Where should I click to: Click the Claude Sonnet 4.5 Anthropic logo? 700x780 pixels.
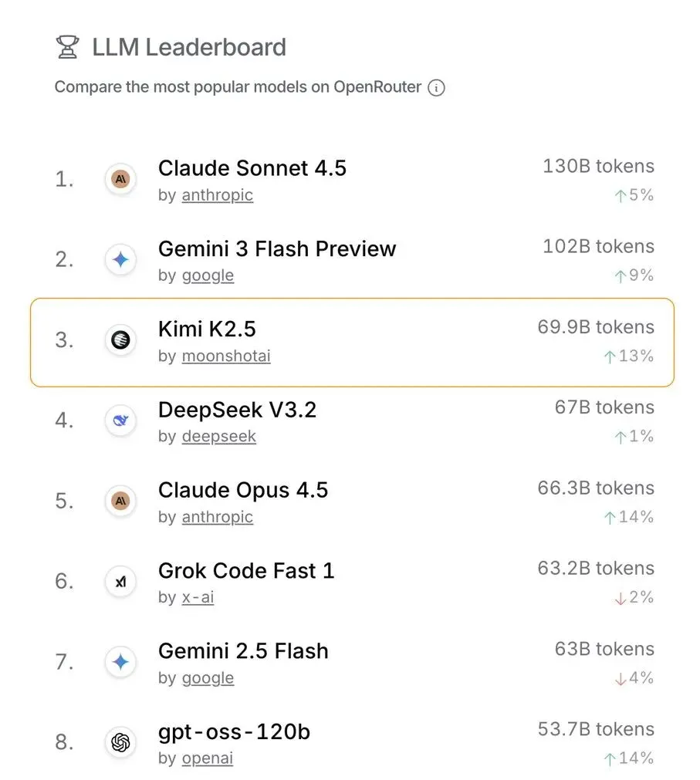click(x=120, y=180)
